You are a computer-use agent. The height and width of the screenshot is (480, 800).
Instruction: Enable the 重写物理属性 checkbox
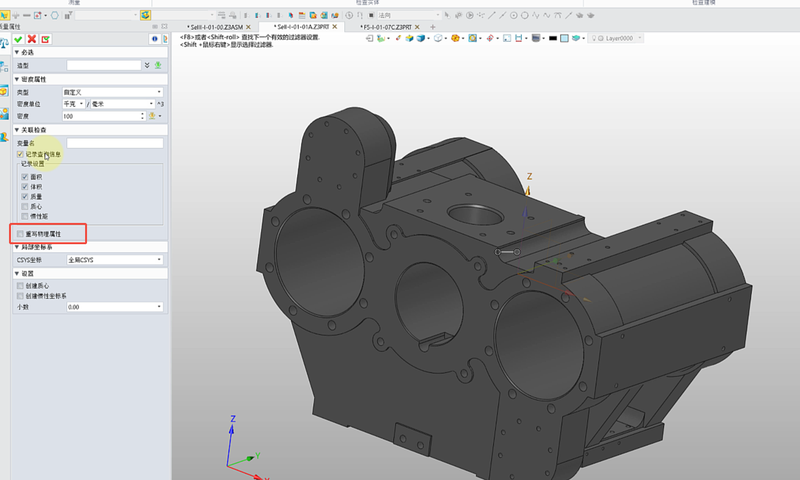point(20,233)
